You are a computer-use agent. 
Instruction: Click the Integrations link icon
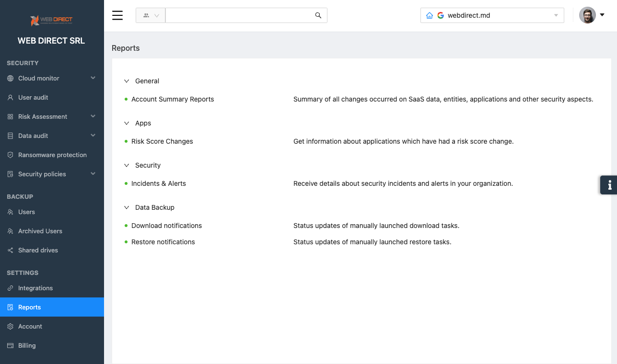pyautogui.click(x=11, y=288)
